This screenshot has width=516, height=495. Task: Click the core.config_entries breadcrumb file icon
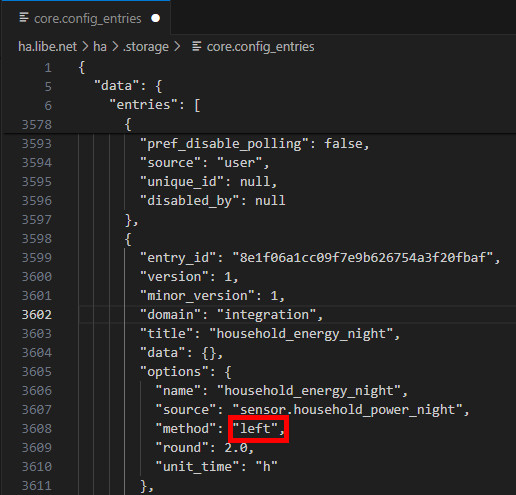coord(197,46)
